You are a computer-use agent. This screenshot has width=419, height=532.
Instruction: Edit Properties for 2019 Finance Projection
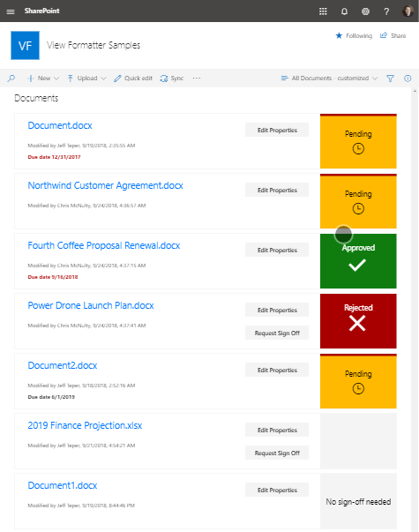click(277, 430)
